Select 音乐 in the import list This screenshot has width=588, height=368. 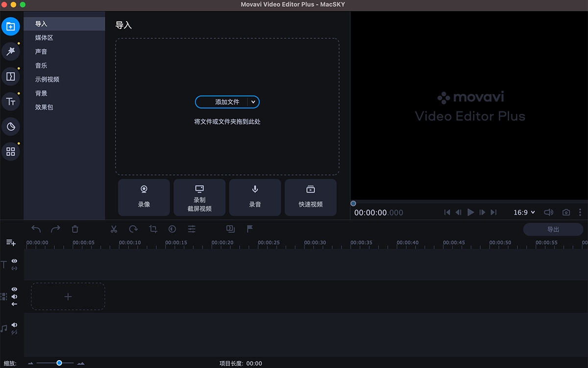click(64, 65)
